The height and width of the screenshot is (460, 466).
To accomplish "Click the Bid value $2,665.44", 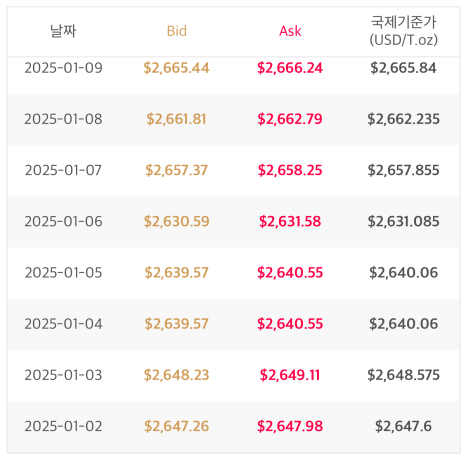I will (177, 68).
